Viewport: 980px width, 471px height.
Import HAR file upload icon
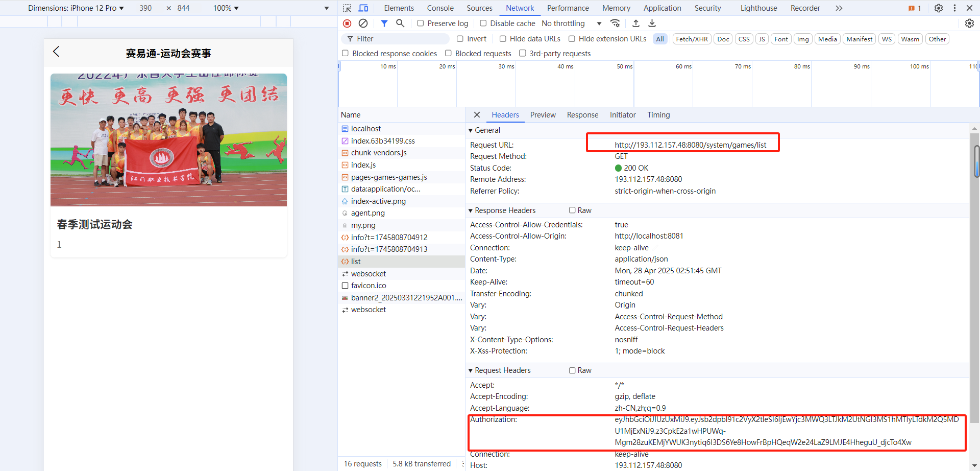636,23
